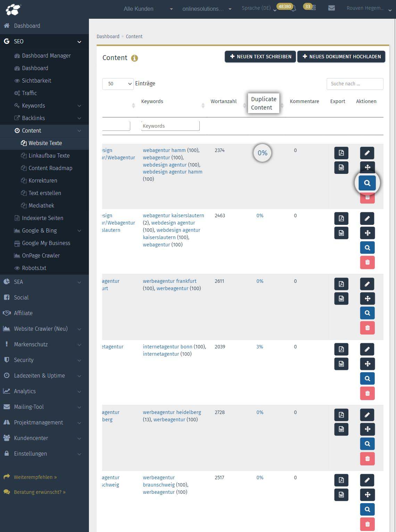Open the mail envelope icon in header
This screenshot has height=532, width=396.
point(331,8)
